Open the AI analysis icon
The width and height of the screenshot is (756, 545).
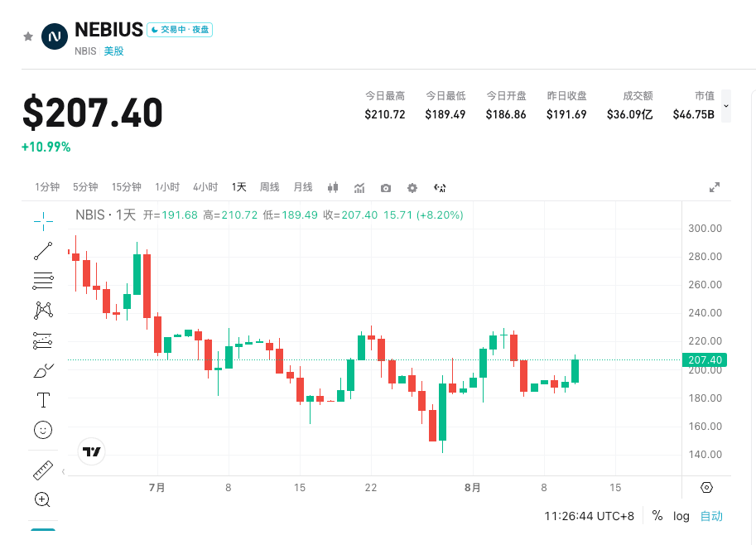(x=440, y=188)
